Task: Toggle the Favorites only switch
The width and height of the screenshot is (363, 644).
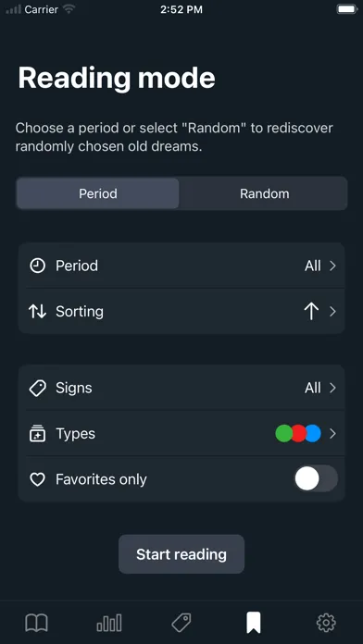Action: (x=316, y=478)
